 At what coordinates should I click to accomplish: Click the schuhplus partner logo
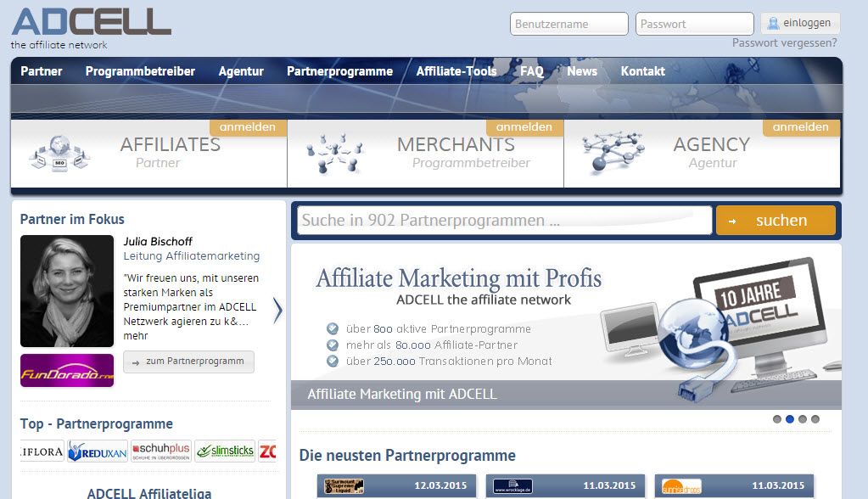click(161, 451)
